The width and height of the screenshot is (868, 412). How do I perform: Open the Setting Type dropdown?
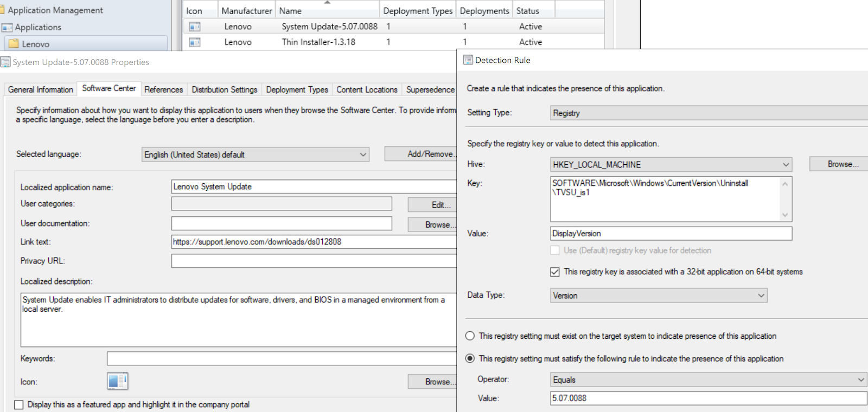(709, 113)
